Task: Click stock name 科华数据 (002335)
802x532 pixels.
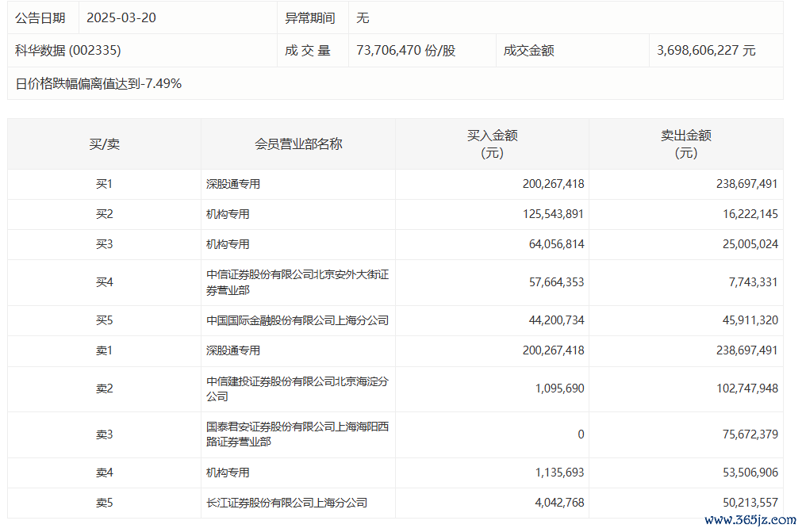Action: [68, 51]
